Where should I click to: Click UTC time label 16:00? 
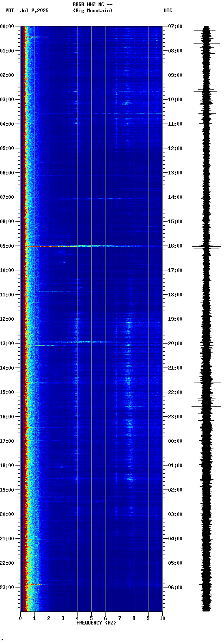point(175,246)
